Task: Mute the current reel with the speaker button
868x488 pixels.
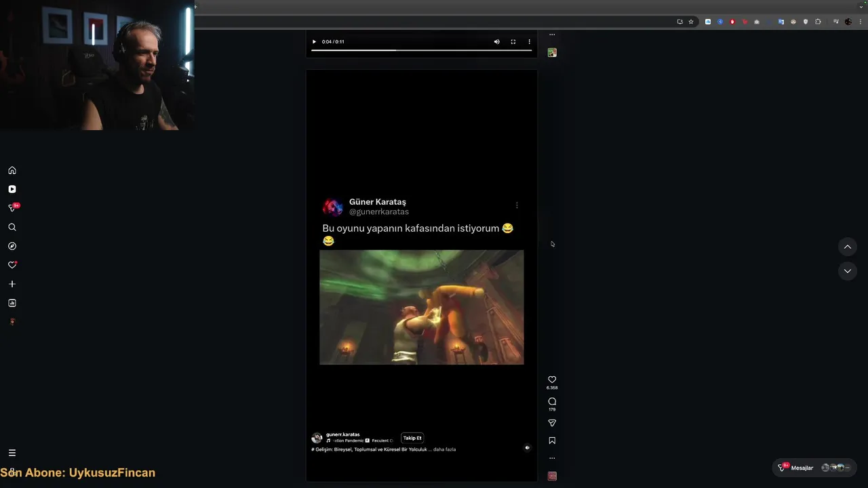Action: (x=528, y=447)
